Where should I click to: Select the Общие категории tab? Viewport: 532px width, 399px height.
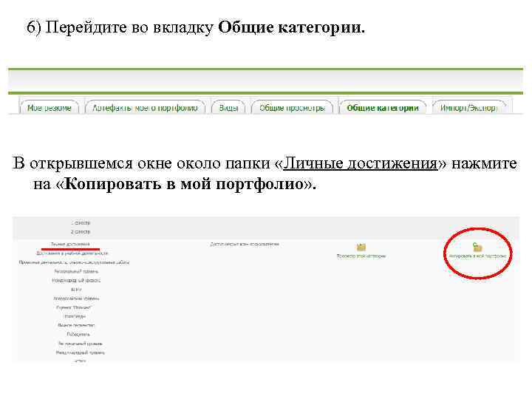coord(383,108)
